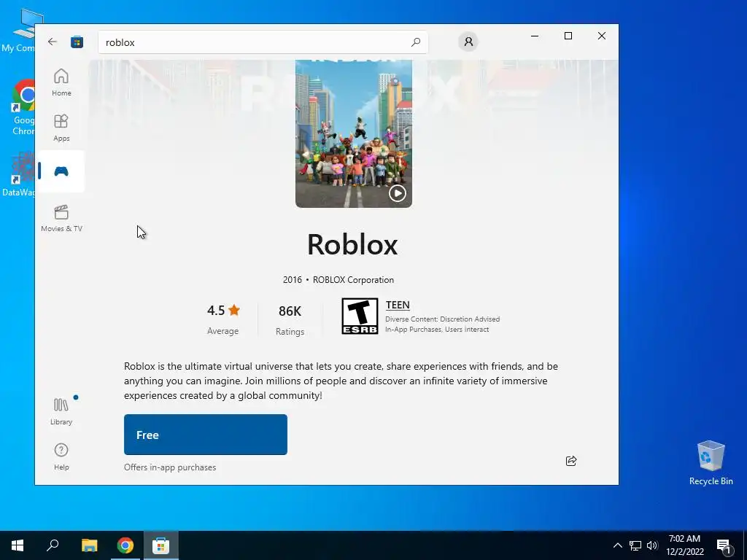
Task: Click the Free install button
Action: [205, 435]
